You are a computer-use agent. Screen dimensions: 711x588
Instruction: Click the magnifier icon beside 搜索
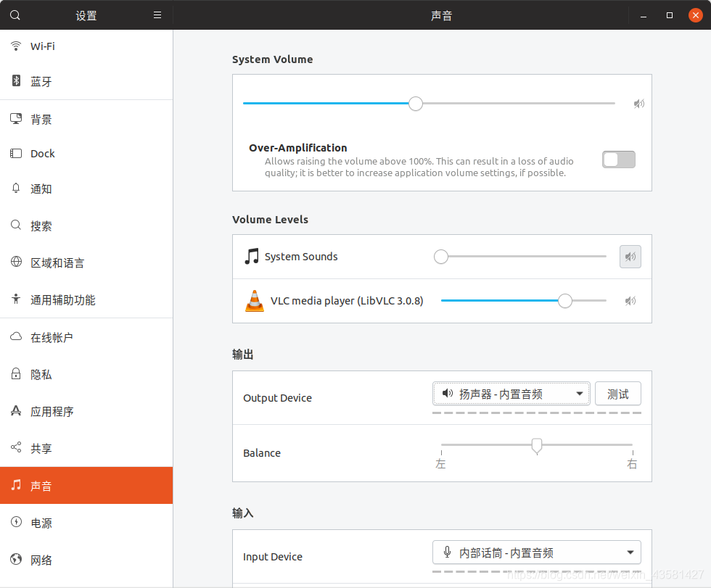(16, 225)
